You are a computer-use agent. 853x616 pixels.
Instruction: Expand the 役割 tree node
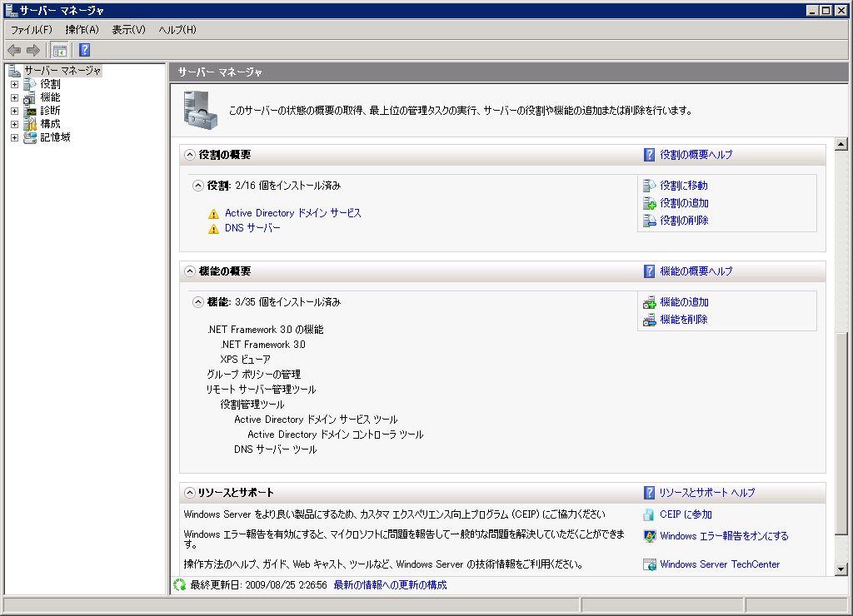click(15, 85)
